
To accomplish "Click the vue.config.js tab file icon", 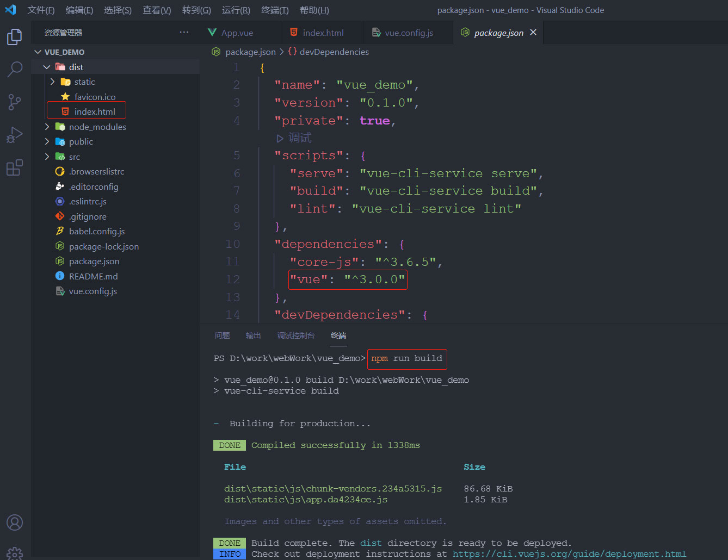I will tap(376, 33).
